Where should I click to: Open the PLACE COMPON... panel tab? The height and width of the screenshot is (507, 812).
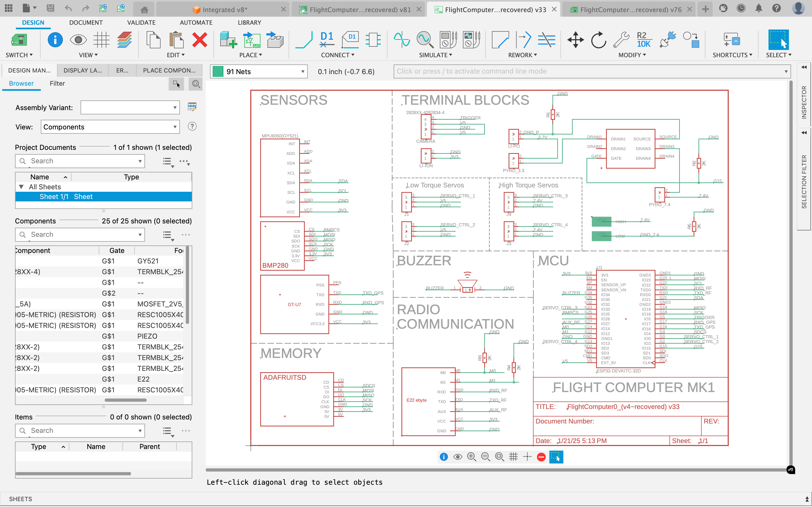pos(169,70)
